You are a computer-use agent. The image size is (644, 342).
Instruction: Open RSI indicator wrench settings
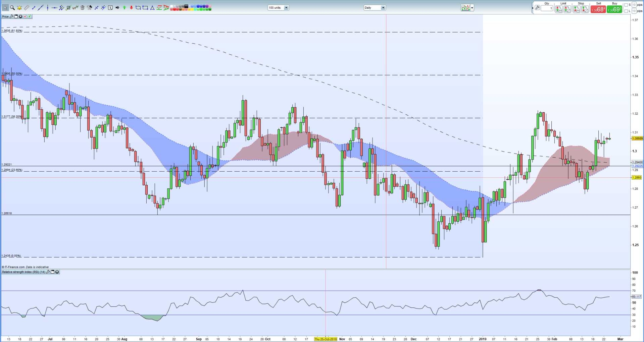click(x=48, y=272)
